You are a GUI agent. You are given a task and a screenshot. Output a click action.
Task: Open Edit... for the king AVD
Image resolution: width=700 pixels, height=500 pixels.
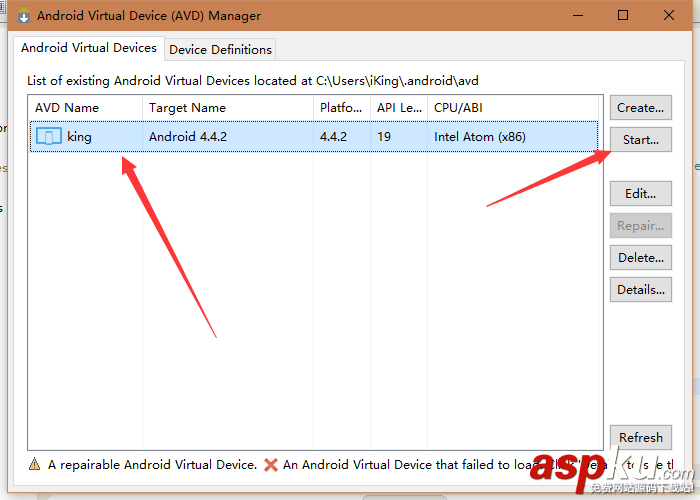[x=640, y=194]
